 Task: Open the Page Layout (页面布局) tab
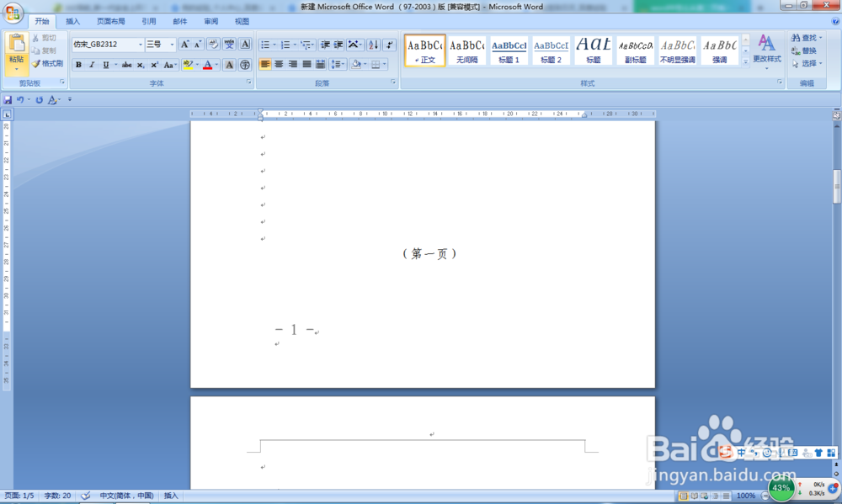point(110,22)
